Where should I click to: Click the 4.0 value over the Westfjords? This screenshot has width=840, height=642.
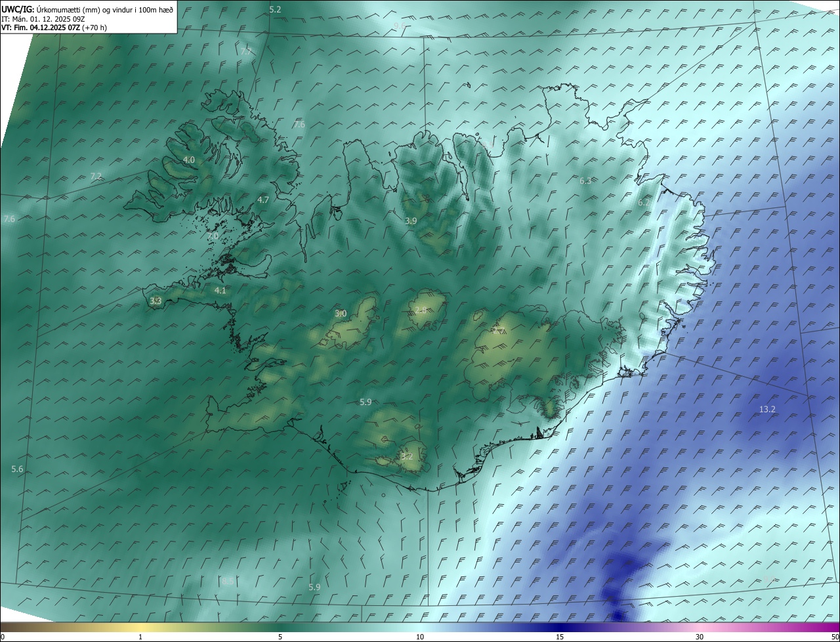[189, 160]
